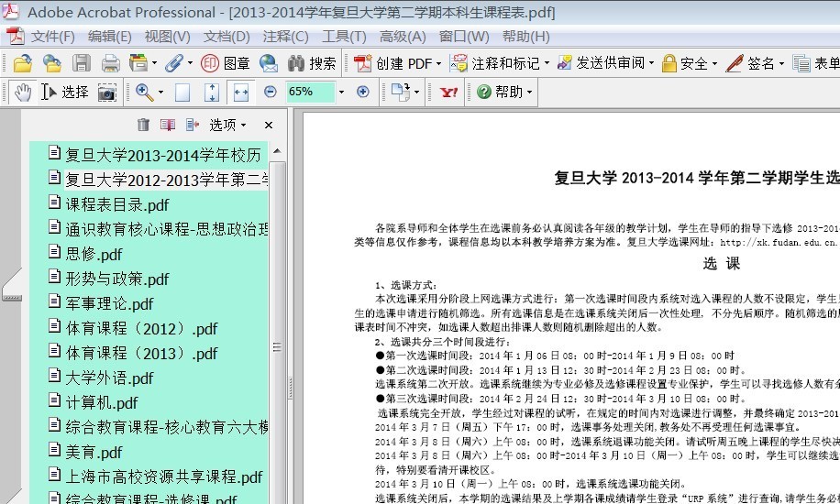The image size is (840, 504).
Task: Click the zoom in plus button
Action: point(362,92)
